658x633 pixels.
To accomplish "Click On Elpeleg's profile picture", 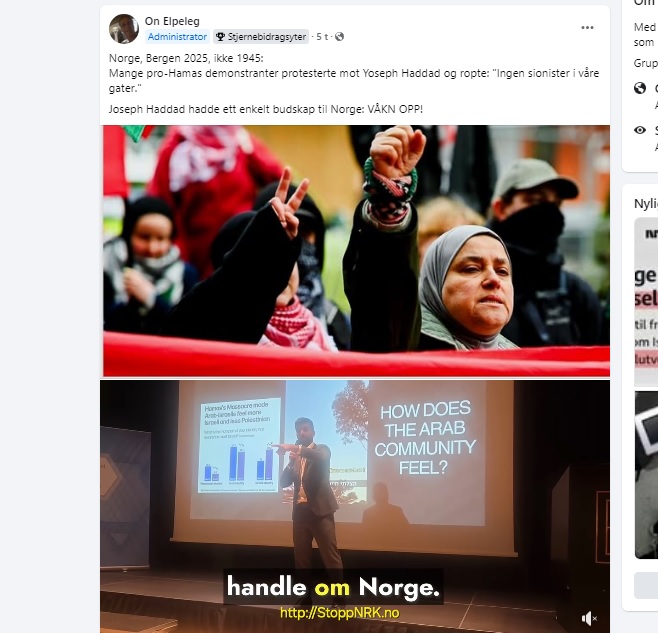I will pyautogui.click(x=124, y=29).
